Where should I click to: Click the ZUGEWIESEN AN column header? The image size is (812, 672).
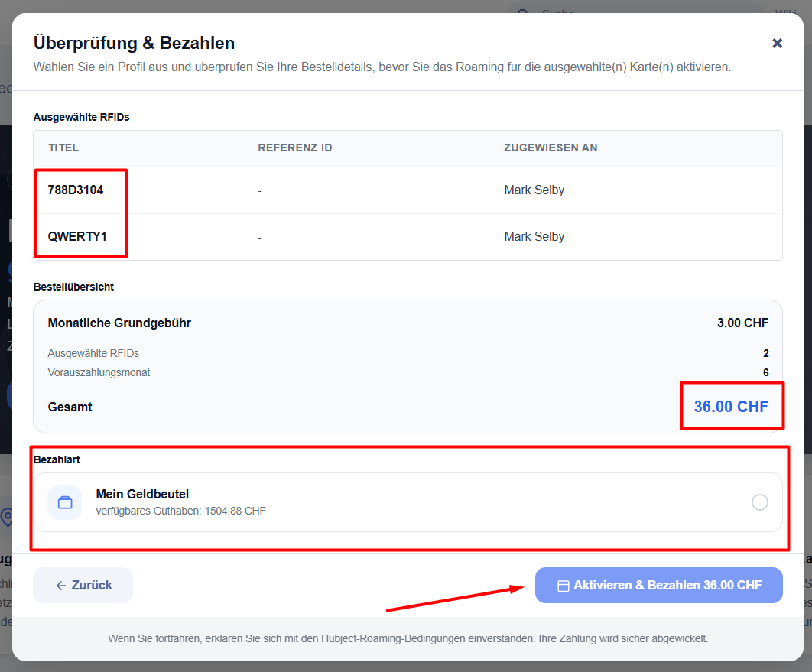551,148
